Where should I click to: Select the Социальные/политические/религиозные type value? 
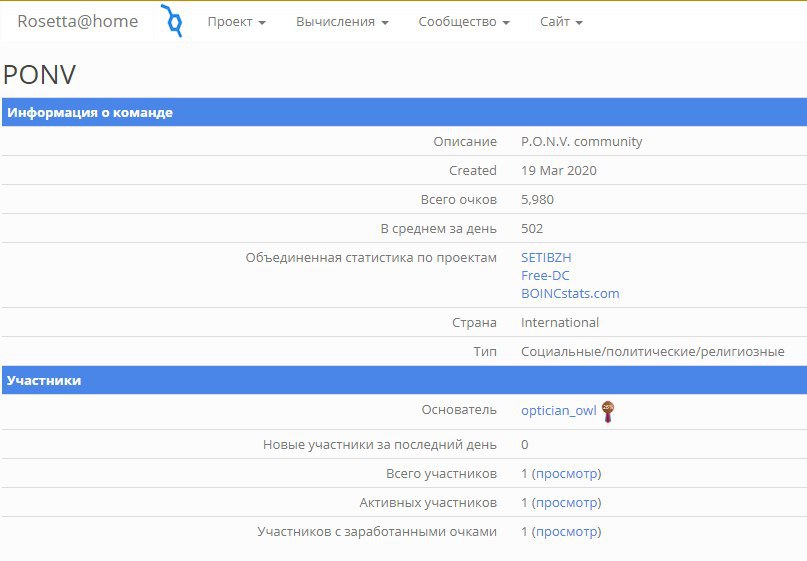click(x=653, y=352)
